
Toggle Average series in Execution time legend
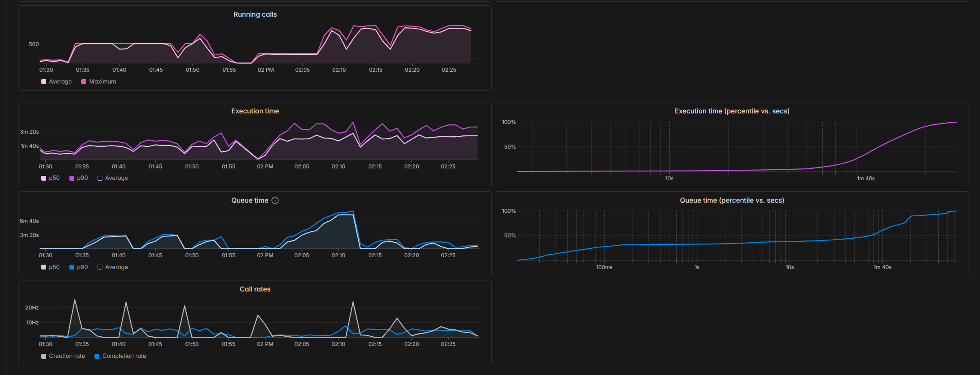click(113, 178)
